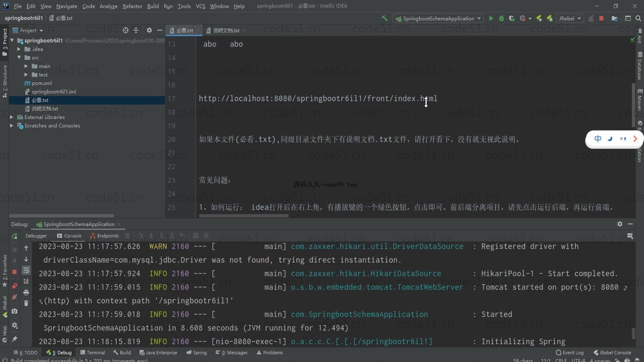Open Database side panel
The width and height of the screenshot is (644, 362).
[640, 65]
